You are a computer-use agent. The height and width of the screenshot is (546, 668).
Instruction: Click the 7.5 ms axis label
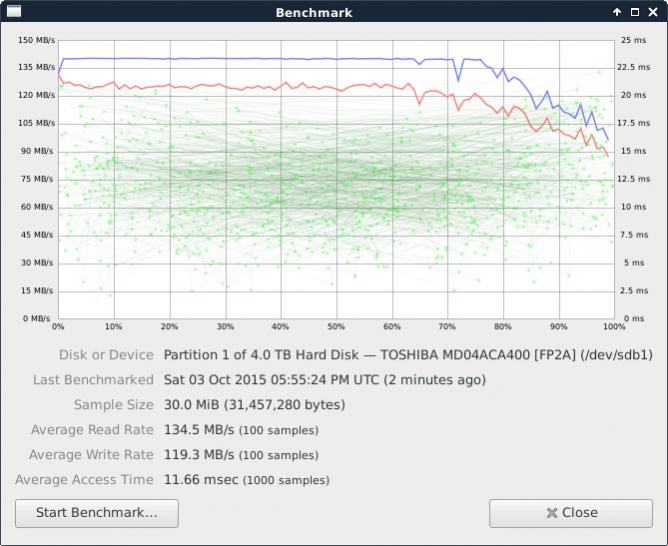[x=634, y=235]
